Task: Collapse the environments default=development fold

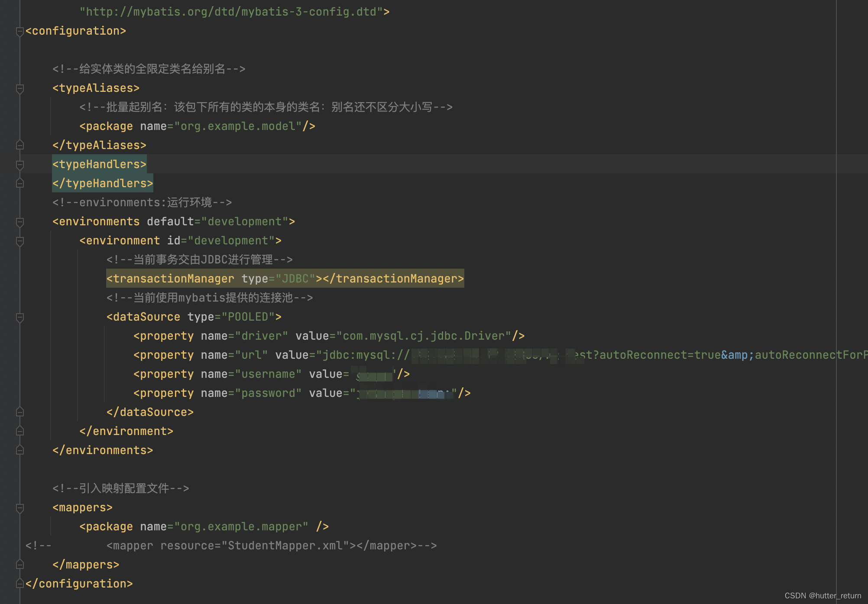Action: point(19,222)
